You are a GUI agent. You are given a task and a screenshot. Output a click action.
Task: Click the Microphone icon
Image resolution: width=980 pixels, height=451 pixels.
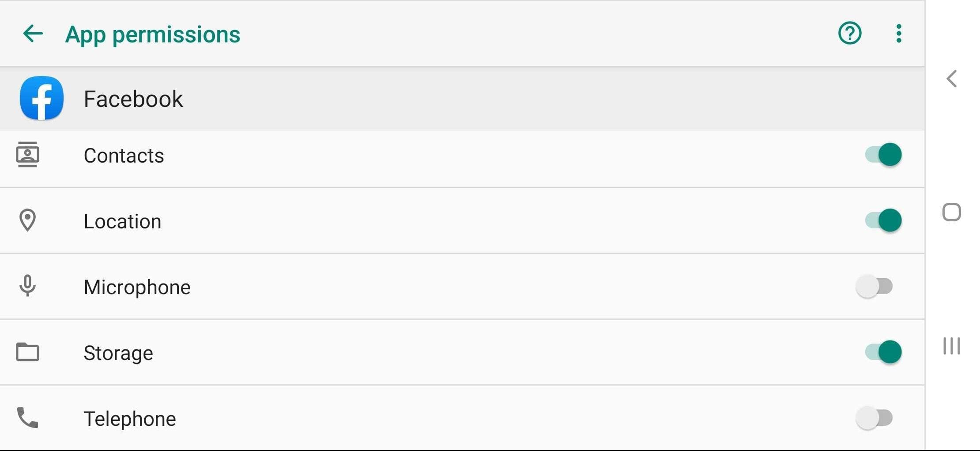coord(27,286)
